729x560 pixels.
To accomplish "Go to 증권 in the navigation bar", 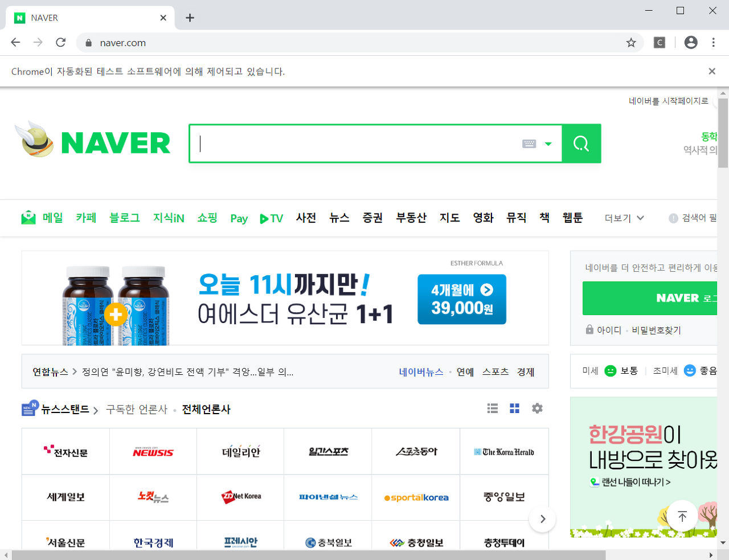I will [x=372, y=218].
